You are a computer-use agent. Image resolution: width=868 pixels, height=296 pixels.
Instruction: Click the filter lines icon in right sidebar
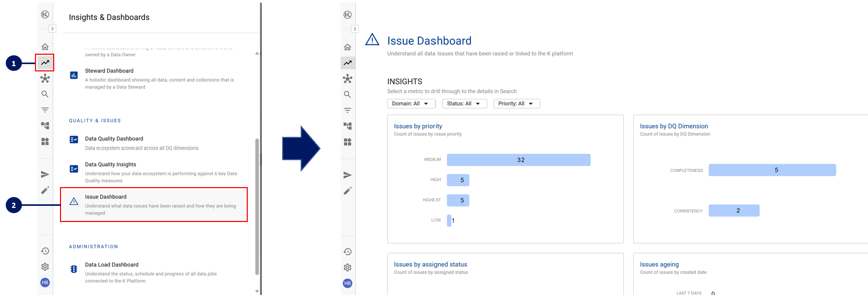[x=347, y=110]
